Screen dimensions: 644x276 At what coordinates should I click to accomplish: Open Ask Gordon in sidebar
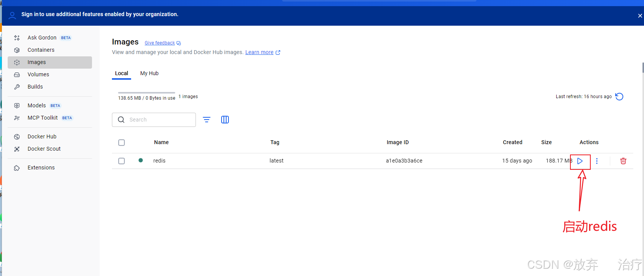[50, 38]
